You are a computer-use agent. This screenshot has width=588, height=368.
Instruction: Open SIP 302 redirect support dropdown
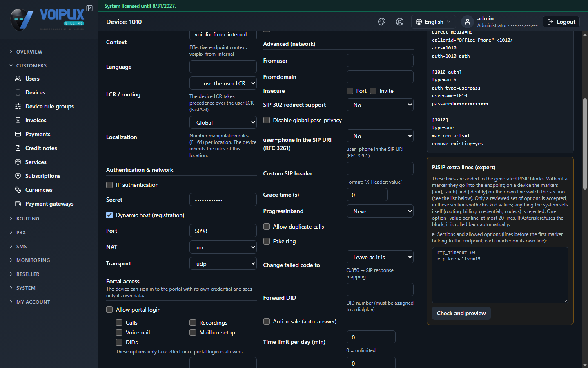[380, 105]
